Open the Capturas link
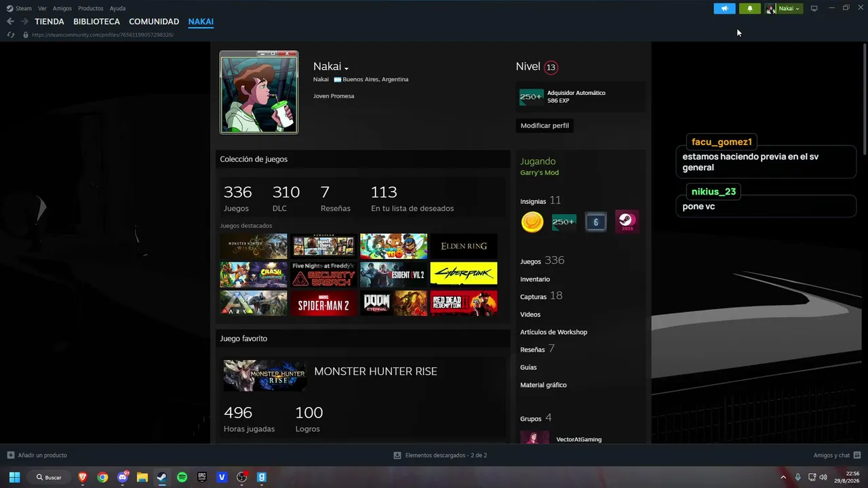This screenshot has width=868, height=488. pyautogui.click(x=533, y=297)
